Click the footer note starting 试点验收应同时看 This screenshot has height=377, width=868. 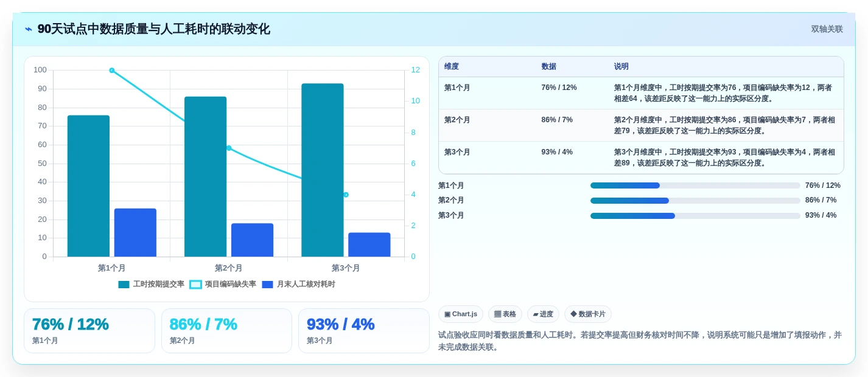640,341
